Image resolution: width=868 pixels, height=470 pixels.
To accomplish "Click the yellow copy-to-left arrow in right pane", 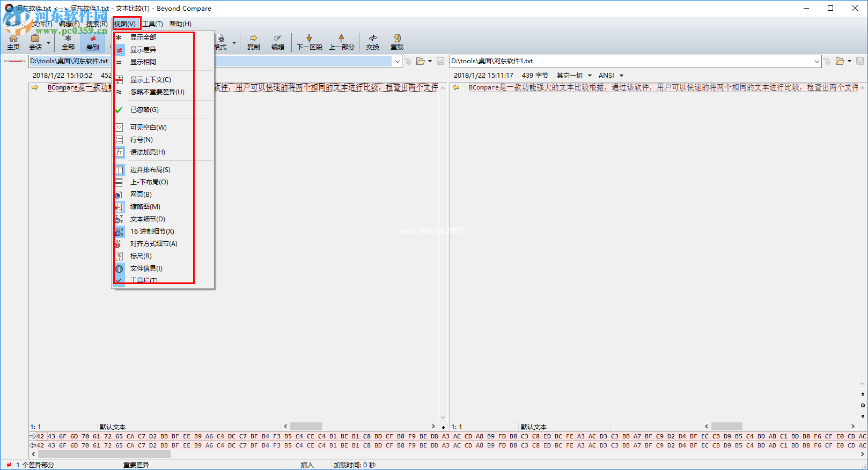I will click(x=456, y=87).
